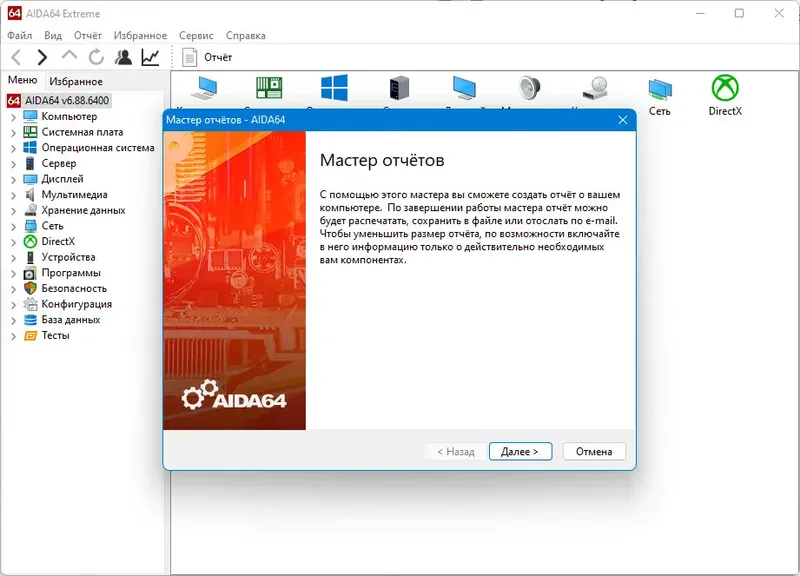The image size is (800, 576).
Task: Expand the Сеть tree node
Action: click(x=13, y=227)
